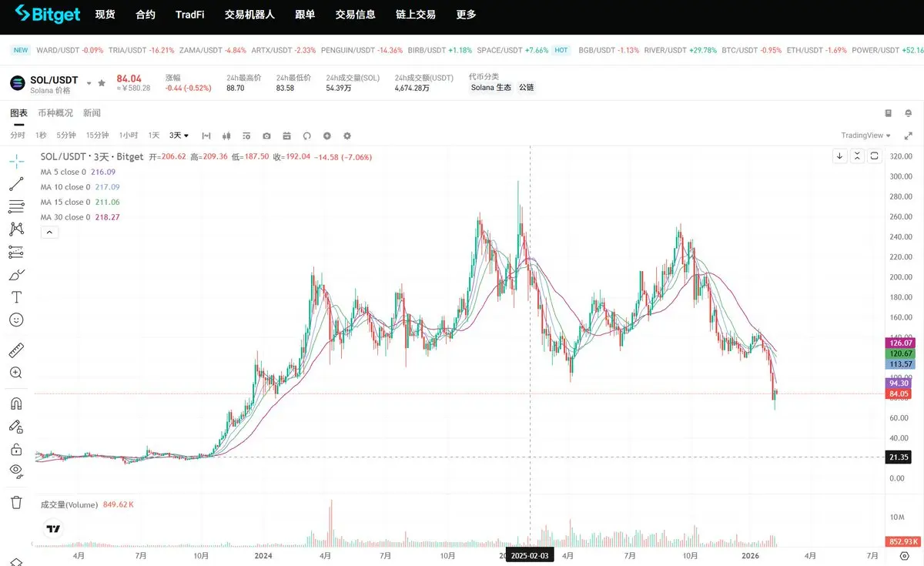Open the projection and forecasting tool
Image resolution: width=924 pixels, height=566 pixels.
click(16, 252)
